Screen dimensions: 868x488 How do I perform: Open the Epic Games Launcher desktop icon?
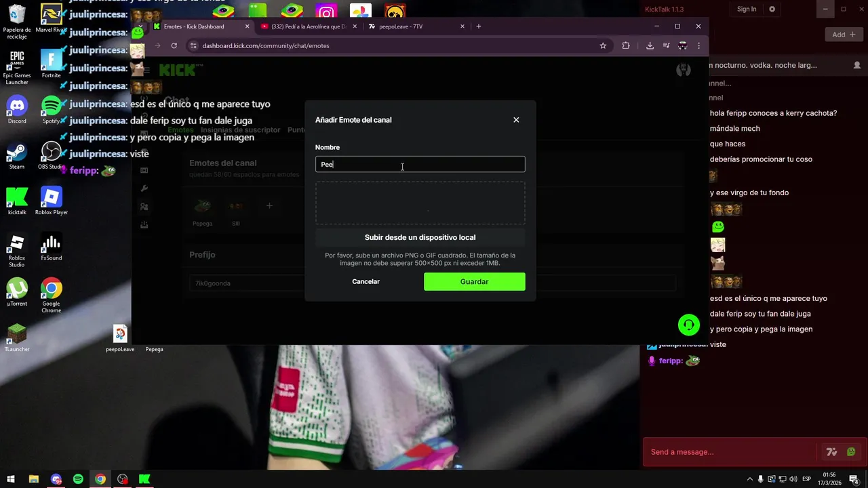coord(17,67)
